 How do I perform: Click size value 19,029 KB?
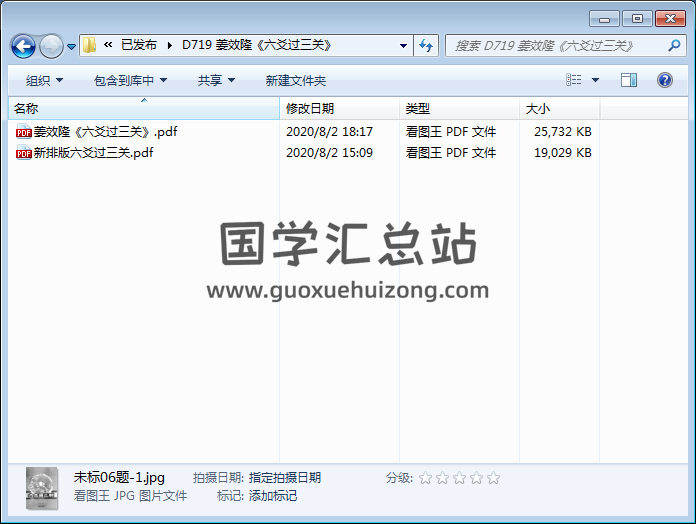coord(562,153)
